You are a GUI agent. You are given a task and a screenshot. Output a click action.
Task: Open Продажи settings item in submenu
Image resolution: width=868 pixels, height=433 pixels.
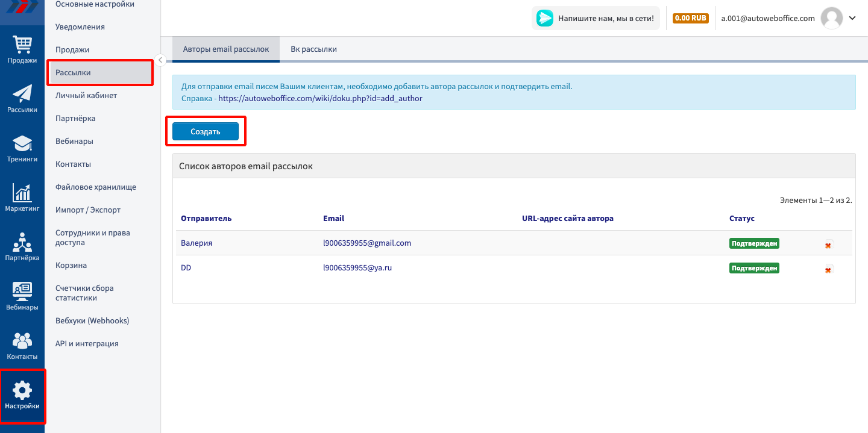pyautogui.click(x=72, y=49)
